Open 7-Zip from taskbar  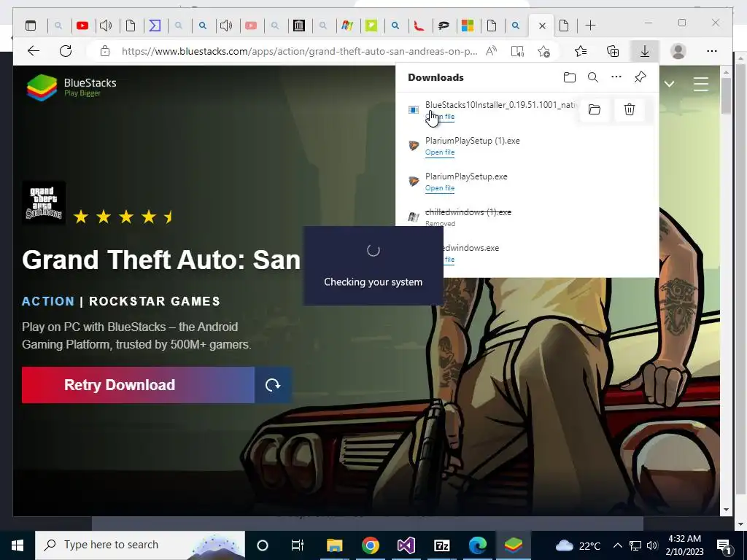tap(441, 545)
